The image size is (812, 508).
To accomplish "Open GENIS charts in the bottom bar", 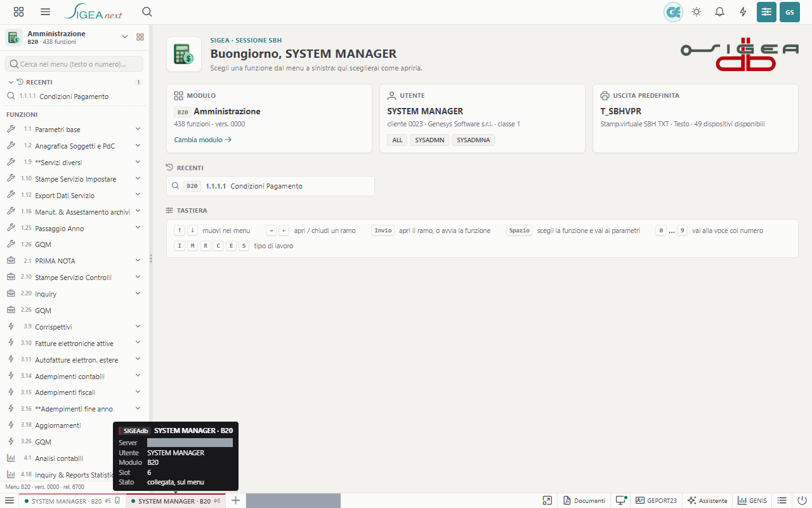I will tap(752, 501).
